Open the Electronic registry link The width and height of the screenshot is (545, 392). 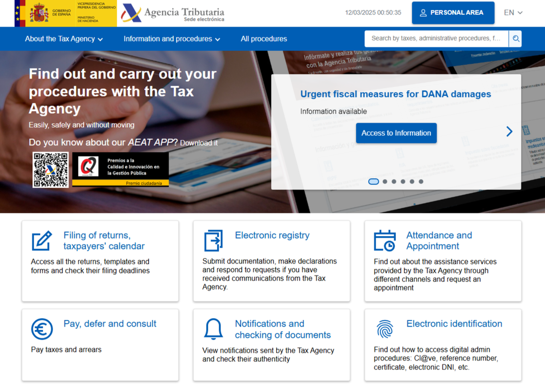[272, 235]
